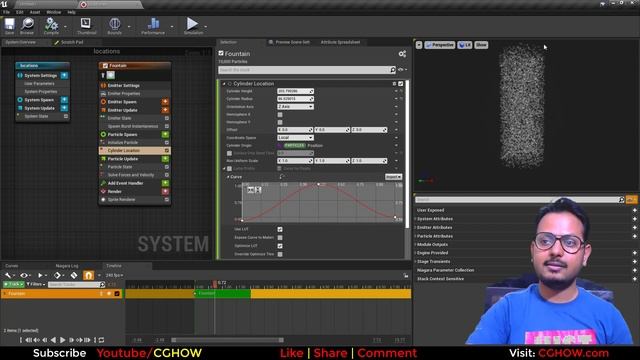Click the Track add button
Viewport: 640px width, 360px height.
coord(13,284)
